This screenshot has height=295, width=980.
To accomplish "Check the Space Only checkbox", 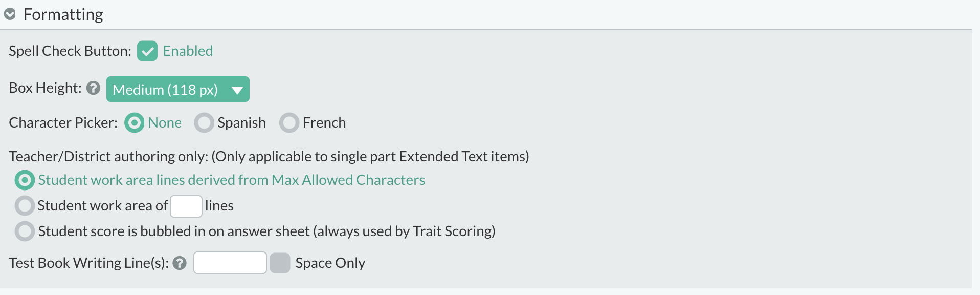I will tap(280, 263).
